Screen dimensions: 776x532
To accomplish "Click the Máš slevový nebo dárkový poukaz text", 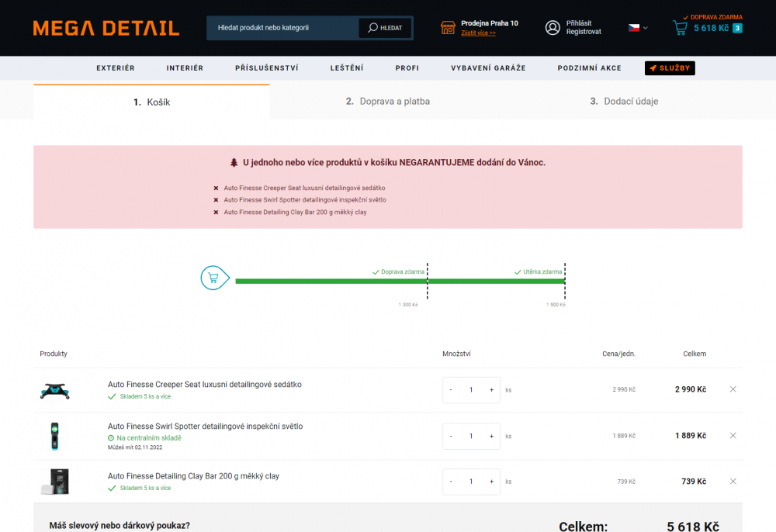I will click(120, 526).
